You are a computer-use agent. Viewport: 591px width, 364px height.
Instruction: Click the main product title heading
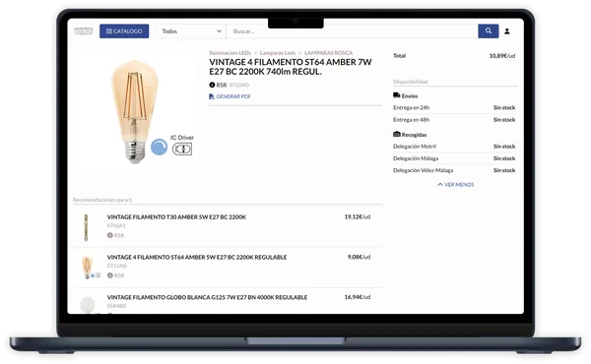tap(291, 67)
